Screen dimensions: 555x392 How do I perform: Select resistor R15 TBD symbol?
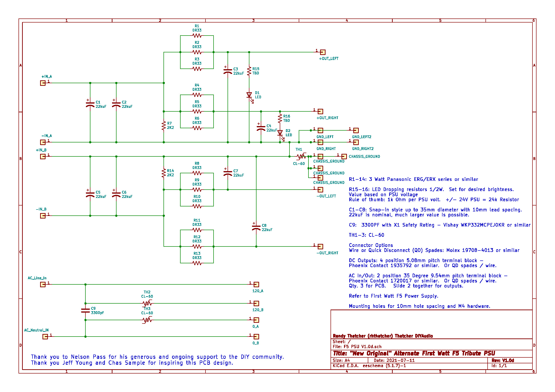point(249,71)
